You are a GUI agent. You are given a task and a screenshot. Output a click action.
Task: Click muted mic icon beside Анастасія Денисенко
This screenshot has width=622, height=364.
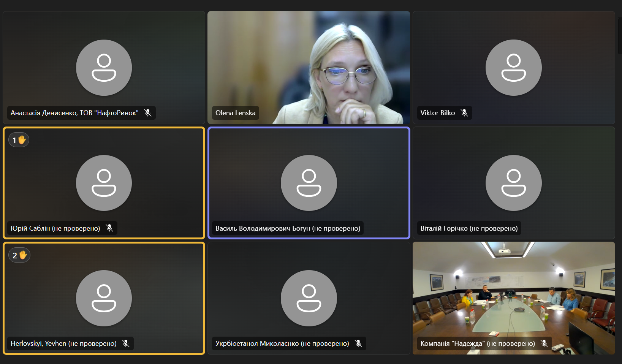(x=148, y=113)
